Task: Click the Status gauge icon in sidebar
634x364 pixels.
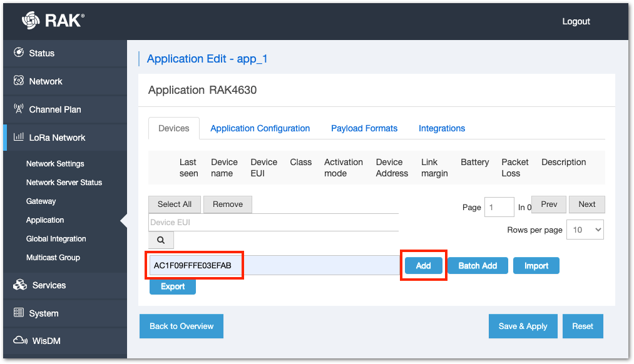Action: (x=19, y=53)
